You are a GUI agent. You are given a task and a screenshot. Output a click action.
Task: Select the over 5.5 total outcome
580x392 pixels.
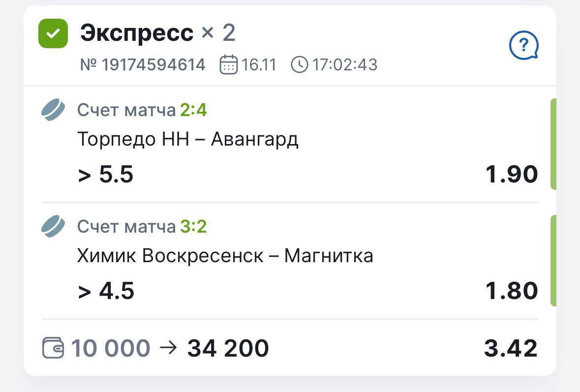tap(106, 175)
